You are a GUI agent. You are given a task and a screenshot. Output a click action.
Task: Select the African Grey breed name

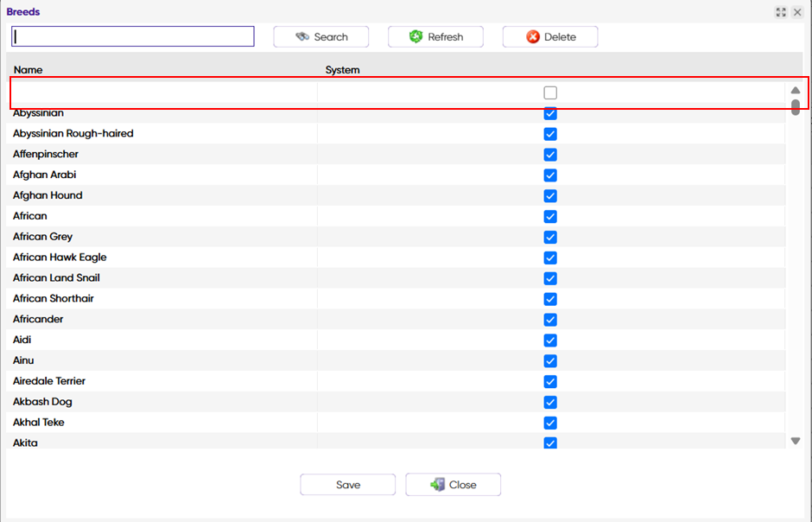point(42,237)
